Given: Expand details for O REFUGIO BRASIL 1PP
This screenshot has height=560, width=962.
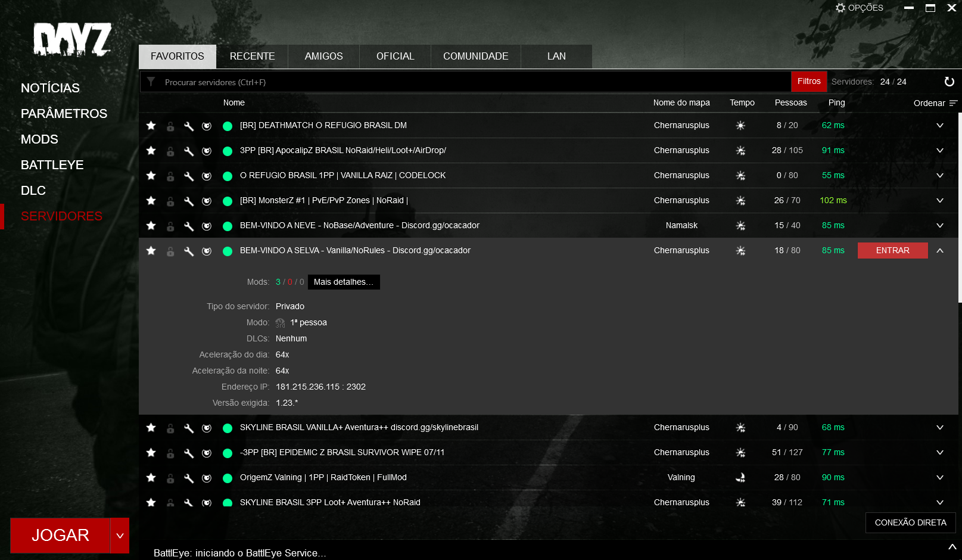Looking at the screenshot, I should 940,176.
